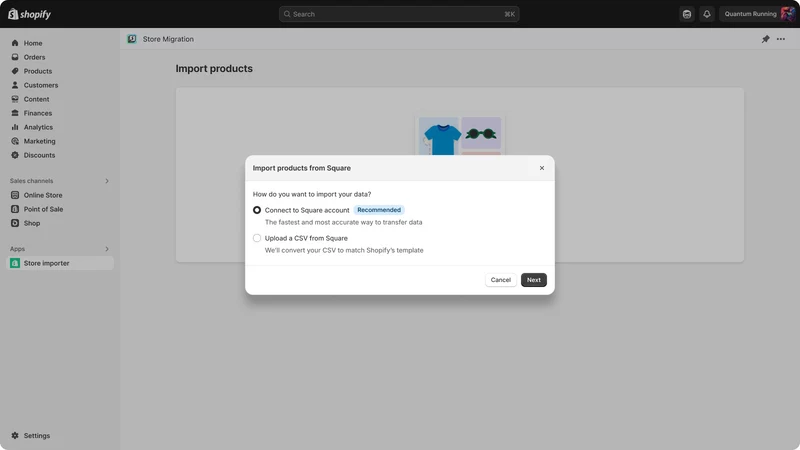Screen dimensions: 800x450
Task: Open the three-dot more actions menu
Action: point(781,39)
